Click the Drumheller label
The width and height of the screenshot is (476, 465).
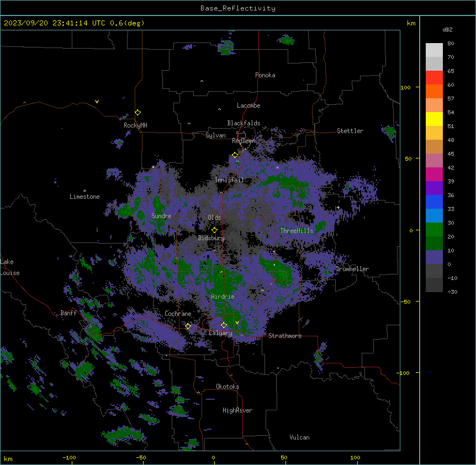pyautogui.click(x=352, y=269)
